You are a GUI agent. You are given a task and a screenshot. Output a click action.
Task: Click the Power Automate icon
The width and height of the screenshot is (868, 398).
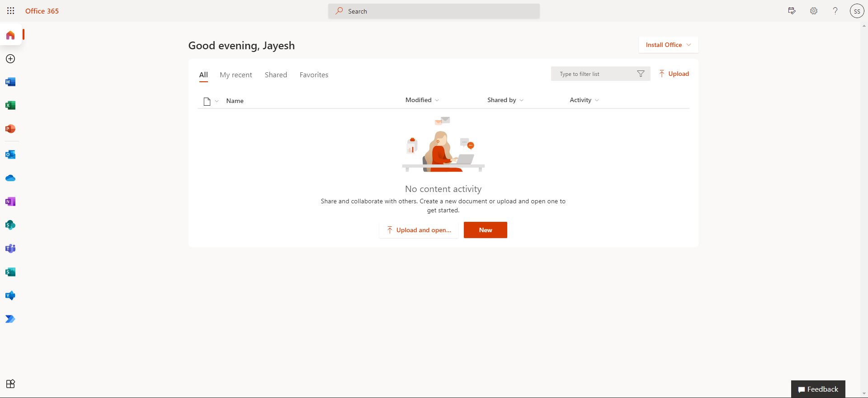(x=10, y=319)
